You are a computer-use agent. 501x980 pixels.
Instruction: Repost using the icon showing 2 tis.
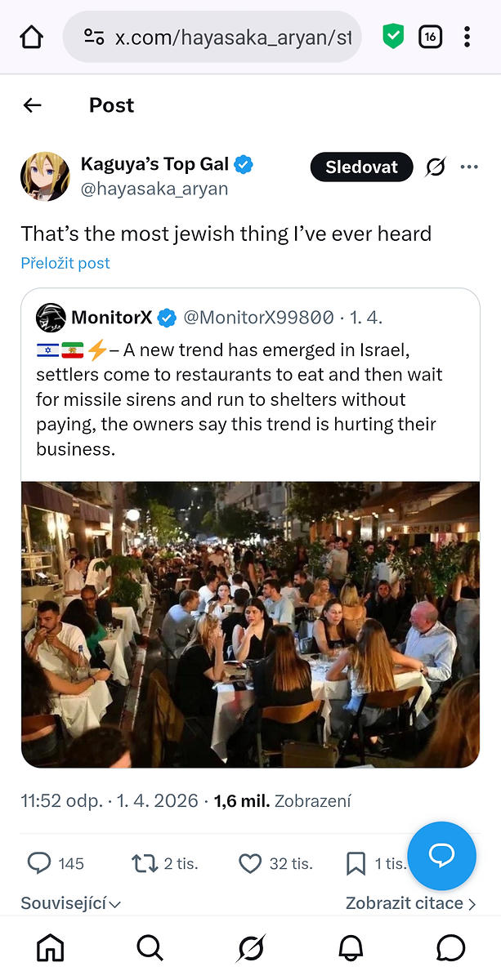click(x=145, y=863)
